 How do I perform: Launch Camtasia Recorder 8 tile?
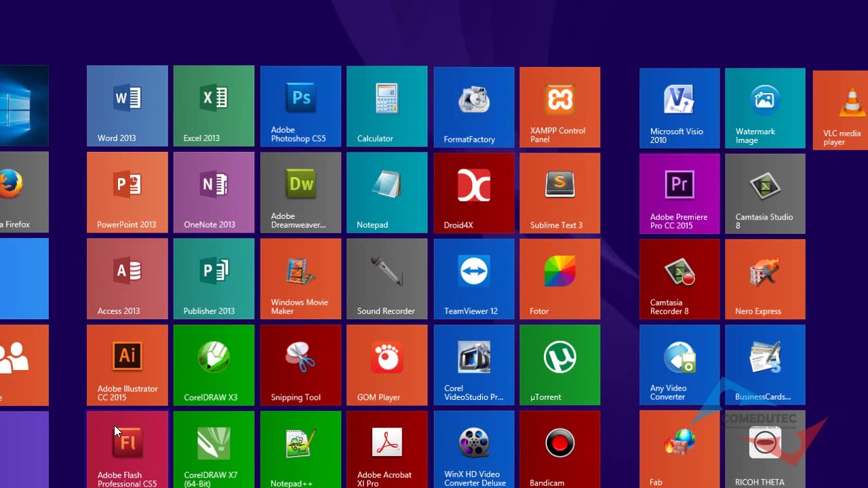(679, 279)
